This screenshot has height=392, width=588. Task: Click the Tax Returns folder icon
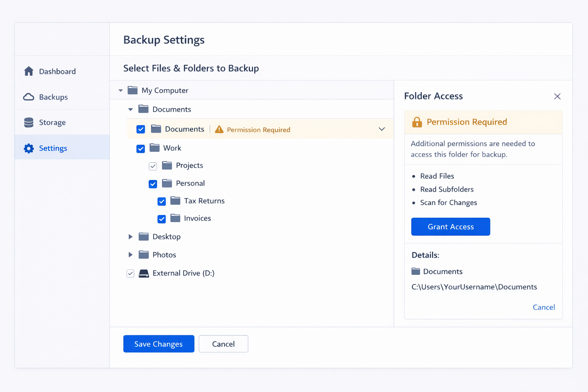pyautogui.click(x=175, y=201)
